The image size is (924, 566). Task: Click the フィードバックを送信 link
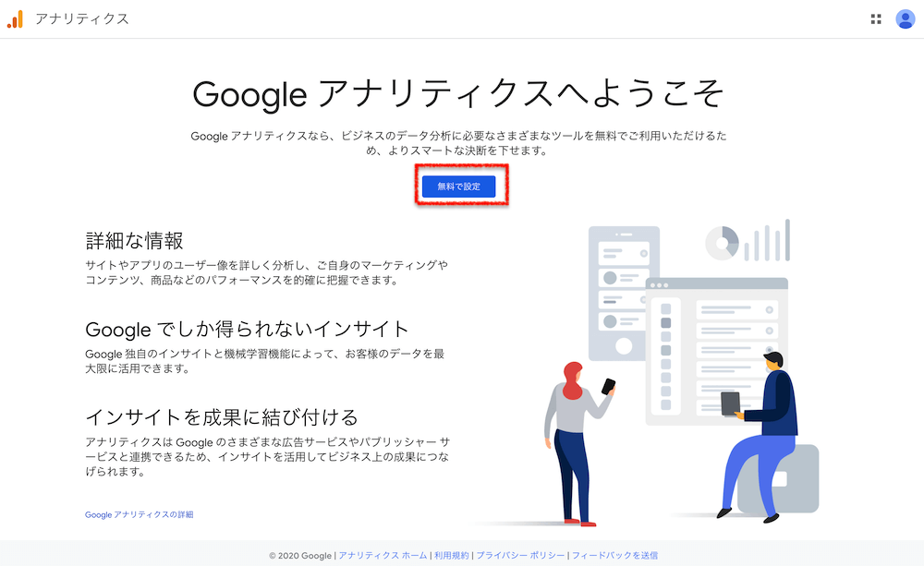tap(614, 556)
